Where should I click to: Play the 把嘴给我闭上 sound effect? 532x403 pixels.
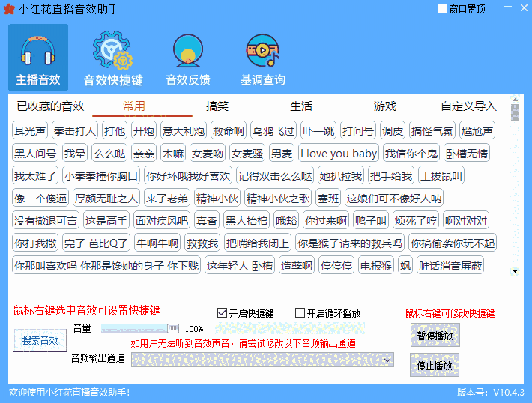257,243
